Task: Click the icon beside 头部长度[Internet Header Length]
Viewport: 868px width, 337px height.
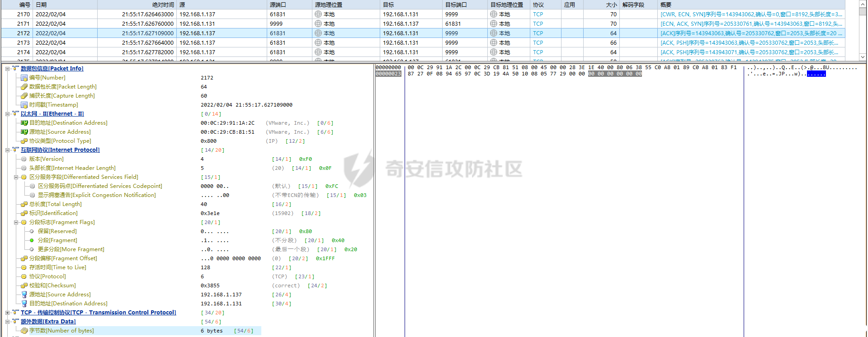Action: (x=24, y=168)
